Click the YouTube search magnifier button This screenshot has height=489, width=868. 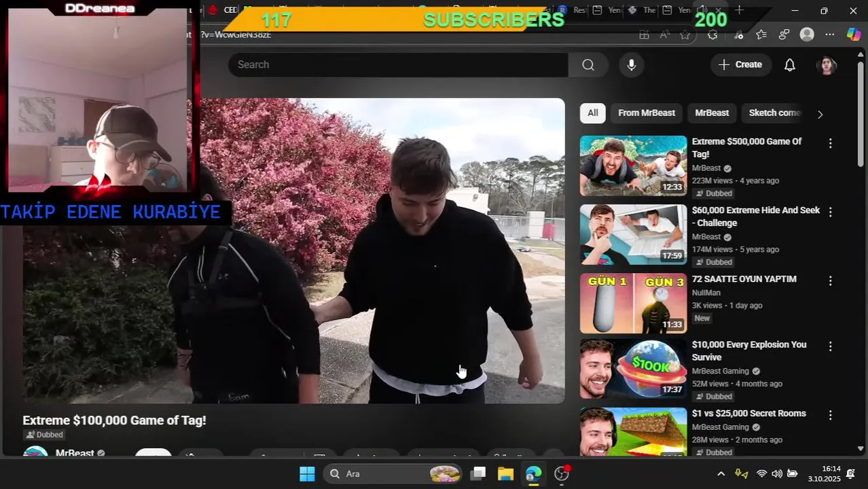pos(588,65)
